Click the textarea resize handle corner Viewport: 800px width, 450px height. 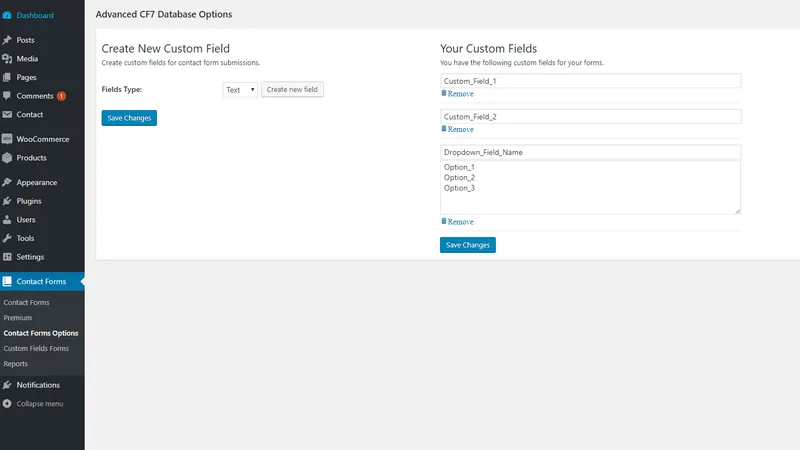point(738,211)
